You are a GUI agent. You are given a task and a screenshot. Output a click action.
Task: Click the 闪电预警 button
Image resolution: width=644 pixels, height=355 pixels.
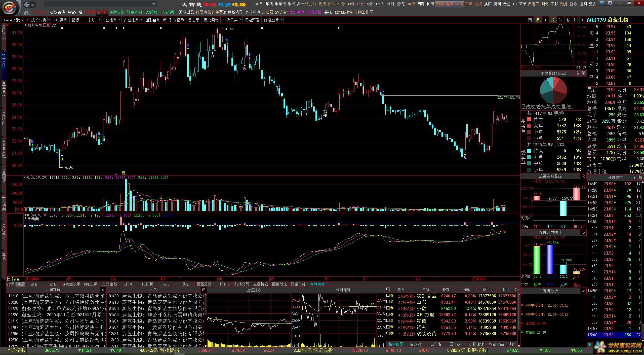point(252,20)
